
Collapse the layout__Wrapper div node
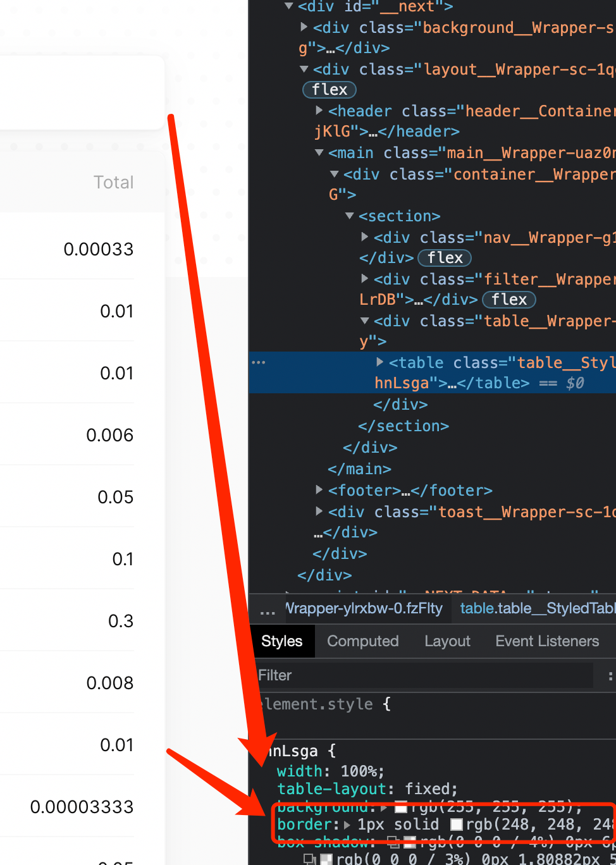pos(304,69)
